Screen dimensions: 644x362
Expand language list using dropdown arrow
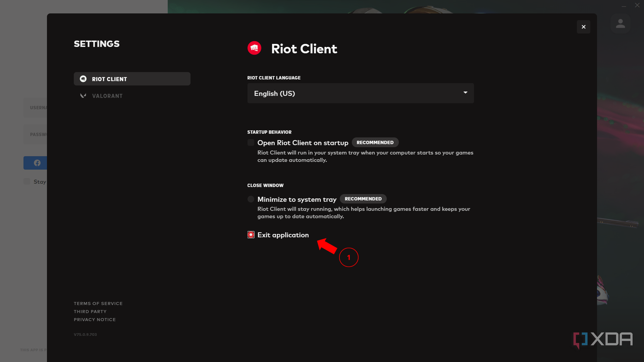click(465, 93)
